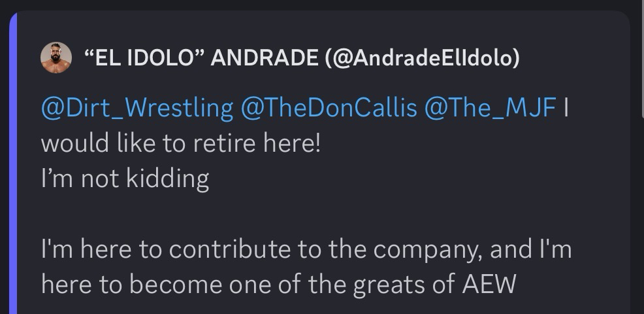Click Andrade's profile avatar thumbnail
Image resolution: width=644 pixels, height=314 pixels.
click(56, 58)
